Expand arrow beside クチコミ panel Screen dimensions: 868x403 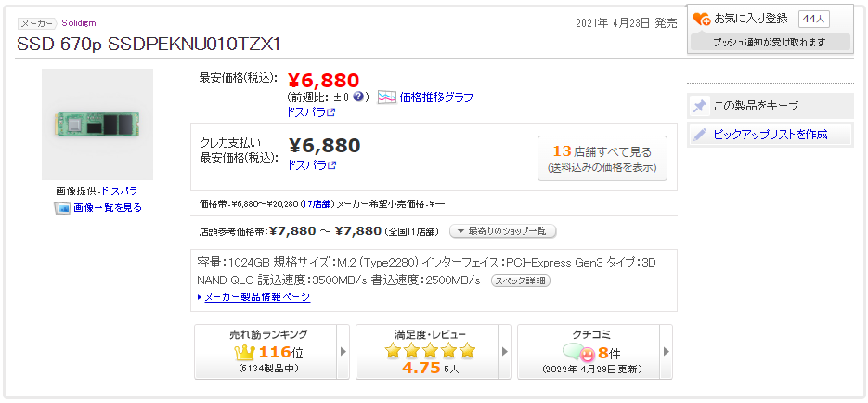click(x=666, y=352)
